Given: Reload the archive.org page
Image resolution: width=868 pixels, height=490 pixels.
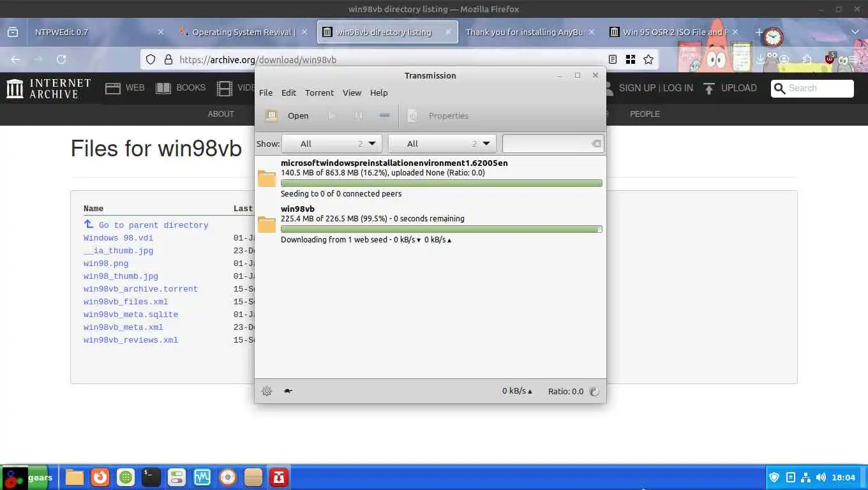Looking at the screenshot, I should coord(61,59).
